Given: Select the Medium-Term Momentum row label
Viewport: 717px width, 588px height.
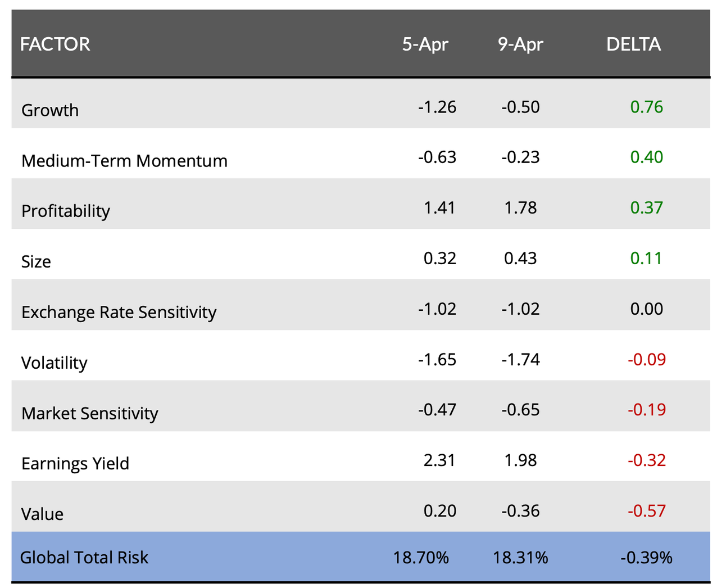Looking at the screenshot, I should click(x=124, y=161).
